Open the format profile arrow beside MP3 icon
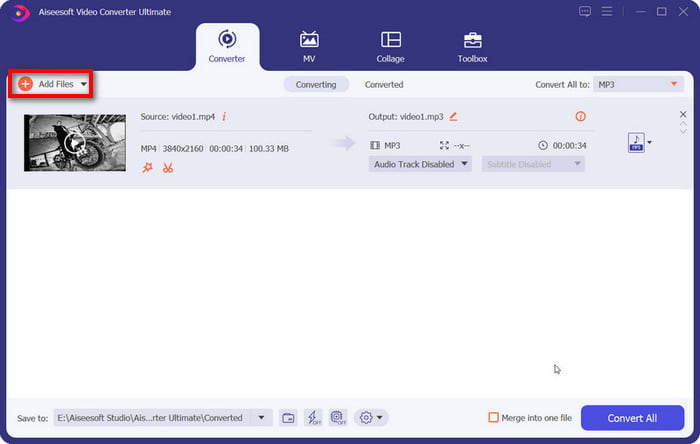700x444 pixels. pos(650,142)
